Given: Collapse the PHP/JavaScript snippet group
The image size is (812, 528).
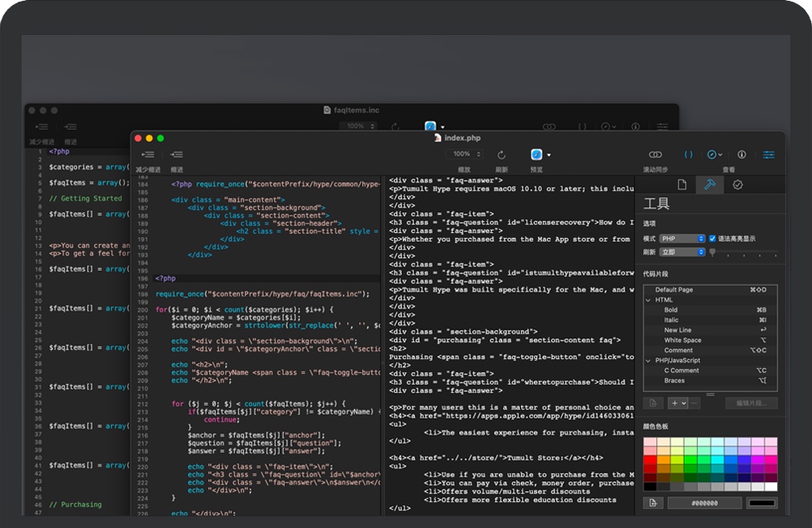Looking at the screenshot, I should tap(649, 361).
